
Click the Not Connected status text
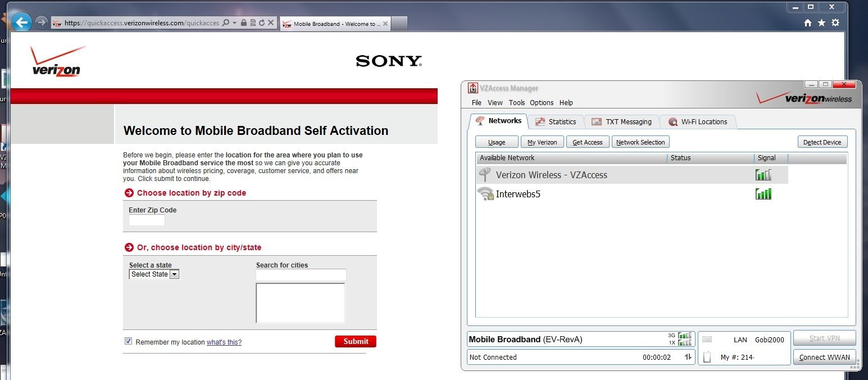tap(493, 357)
